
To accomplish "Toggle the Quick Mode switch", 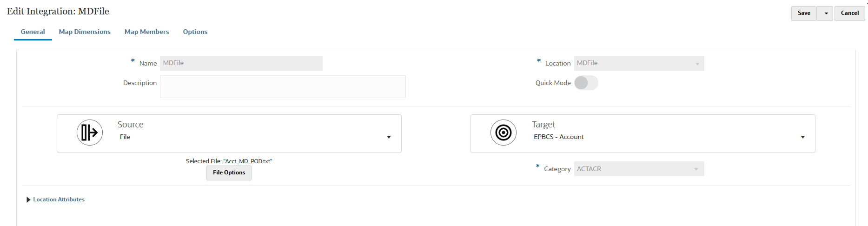I will tap(586, 83).
